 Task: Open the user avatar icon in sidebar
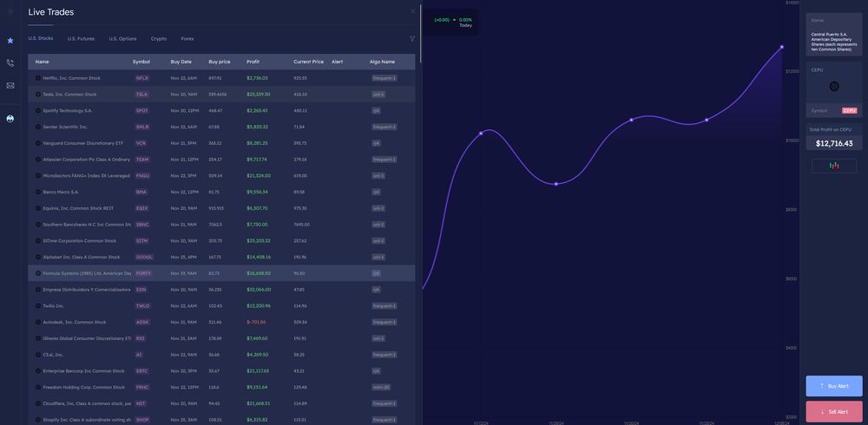click(10, 119)
